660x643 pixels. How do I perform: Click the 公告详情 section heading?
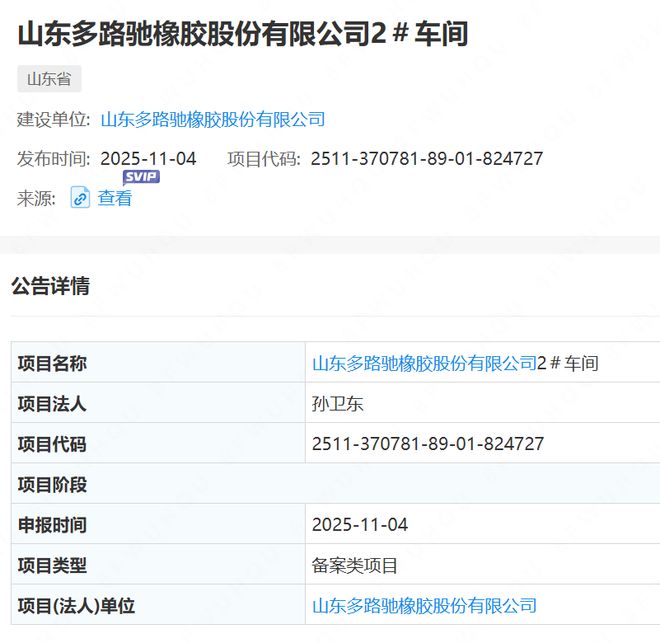pos(50,286)
